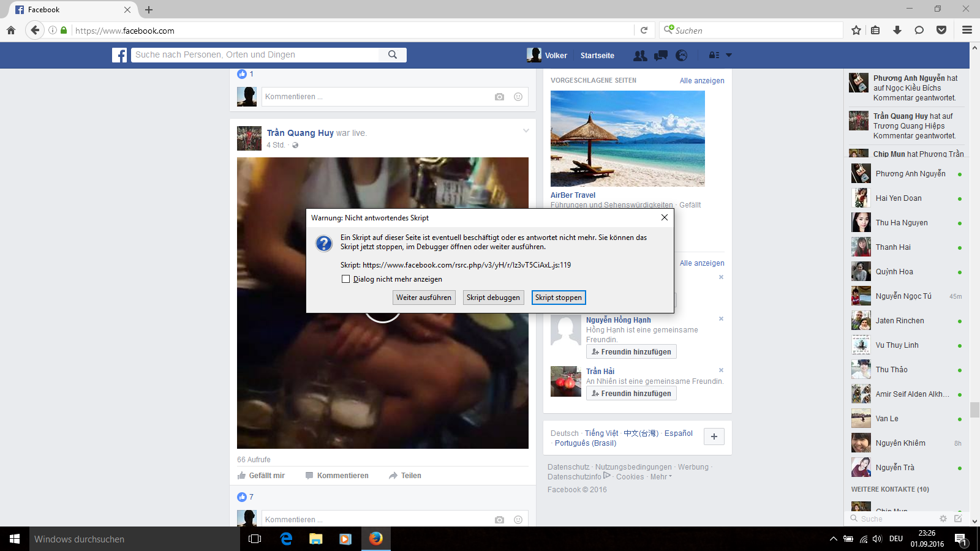Click the Pocket icon in the toolbar

coord(941,30)
